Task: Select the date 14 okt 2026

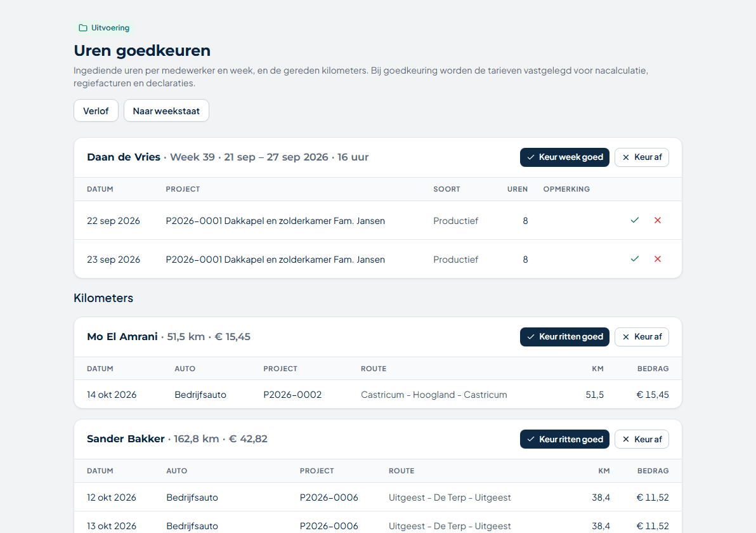Action: point(112,395)
